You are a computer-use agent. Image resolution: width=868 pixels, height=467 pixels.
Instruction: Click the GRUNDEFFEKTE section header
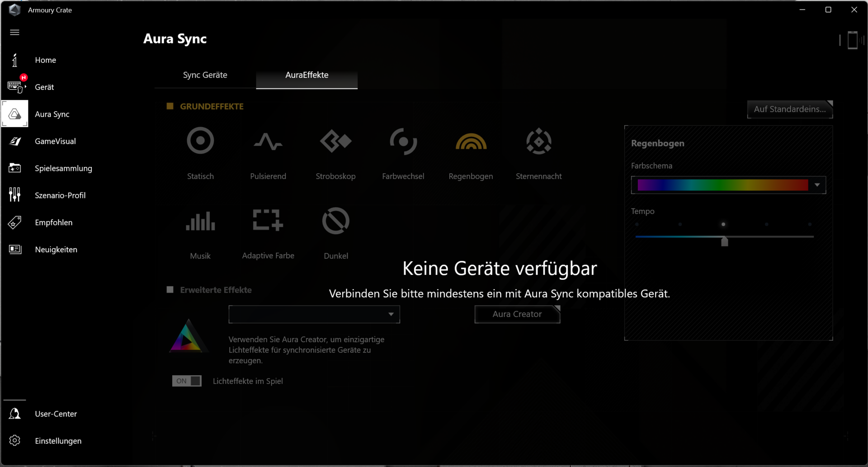click(212, 106)
